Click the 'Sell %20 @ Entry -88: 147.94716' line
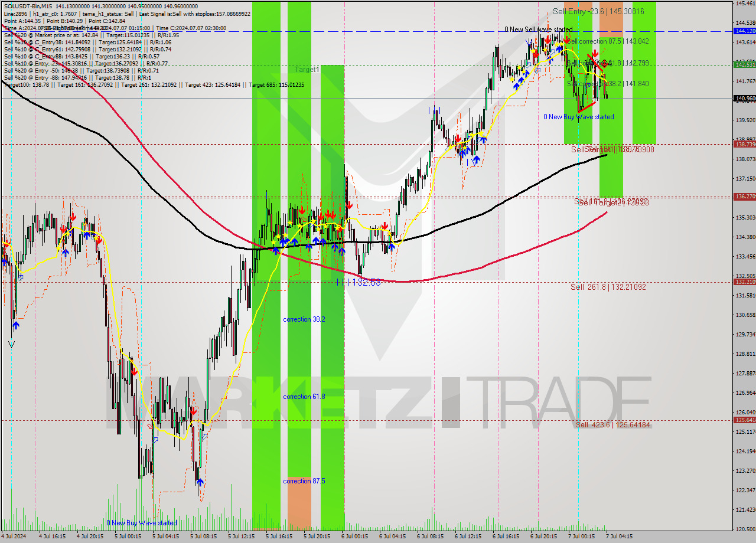Screen dimensions: 756x543 tap(77, 77)
